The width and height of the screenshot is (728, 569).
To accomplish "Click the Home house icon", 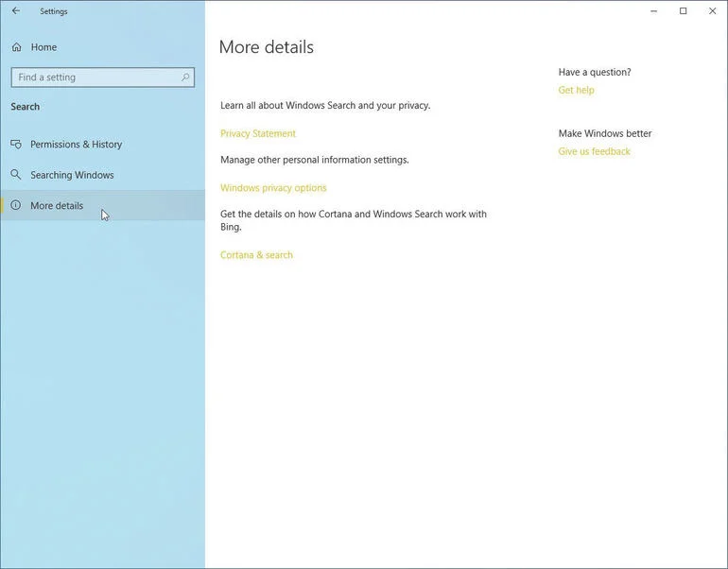I will (17, 47).
